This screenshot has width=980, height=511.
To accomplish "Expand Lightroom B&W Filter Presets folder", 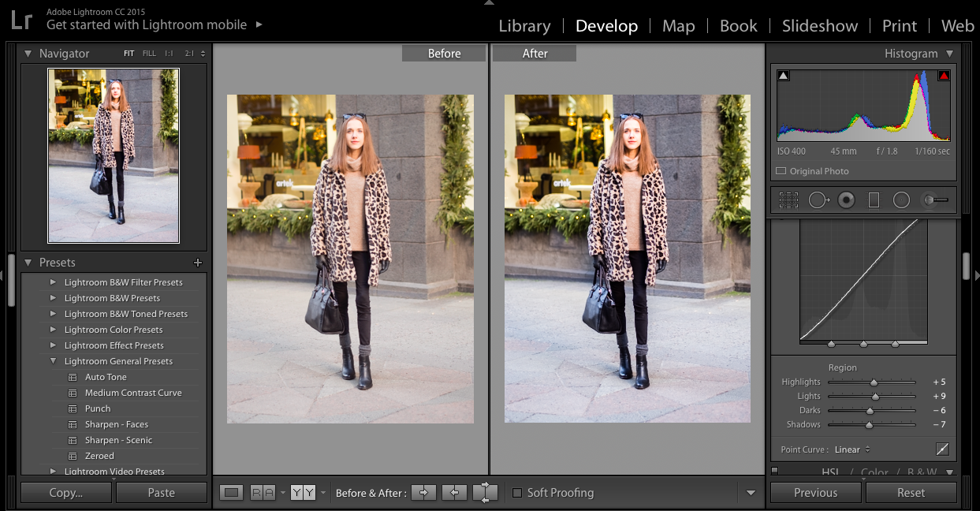I will pyautogui.click(x=53, y=282).
